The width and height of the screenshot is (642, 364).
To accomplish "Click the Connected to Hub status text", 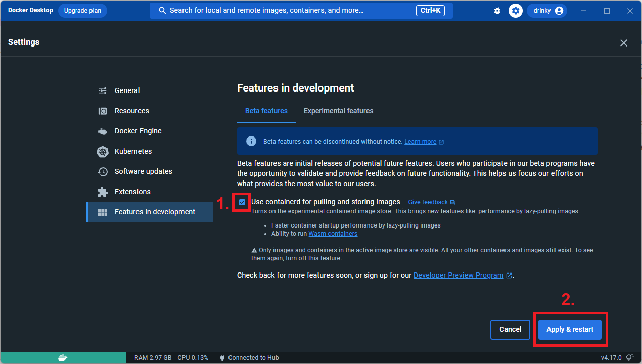I will pyautogui.click(x=253, y=358).
